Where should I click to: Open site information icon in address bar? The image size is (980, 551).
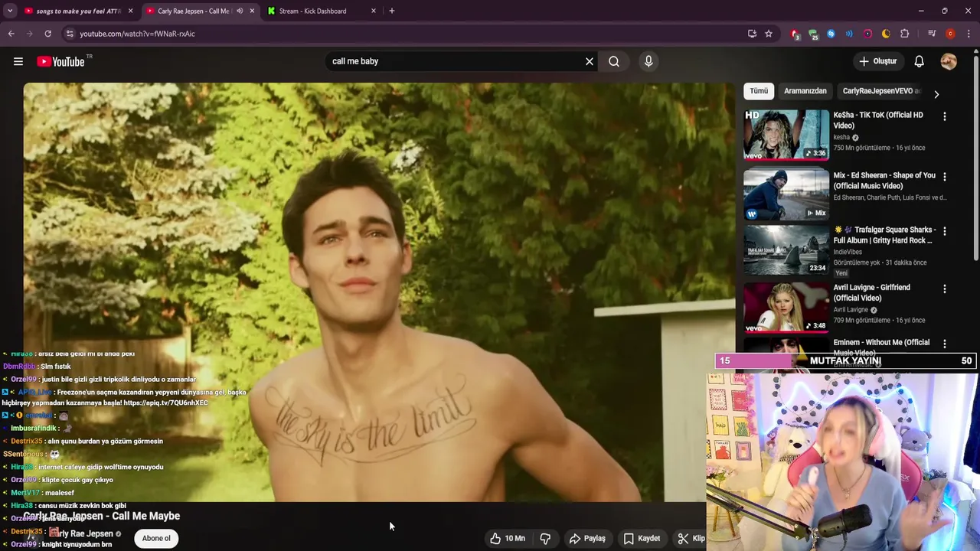69,34
